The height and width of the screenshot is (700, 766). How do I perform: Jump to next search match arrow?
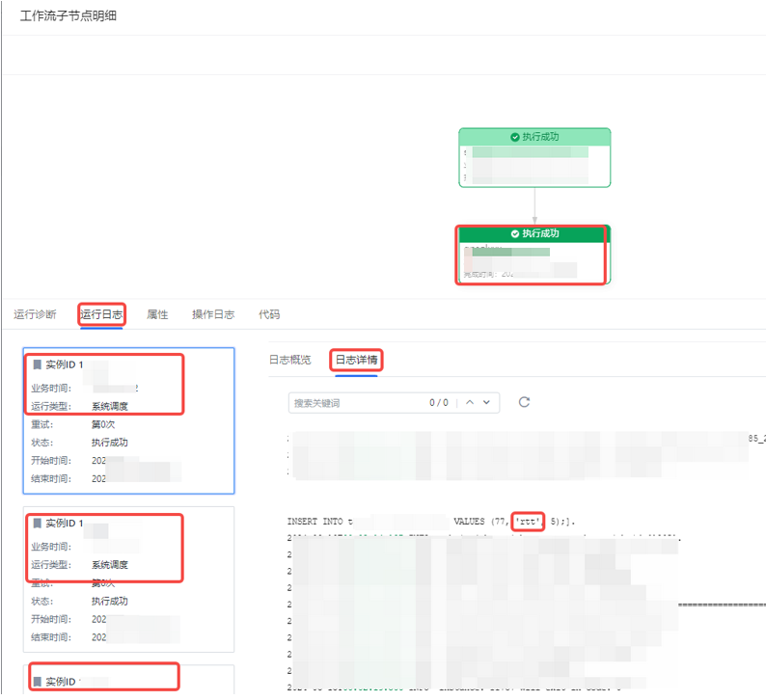point(486,402)
